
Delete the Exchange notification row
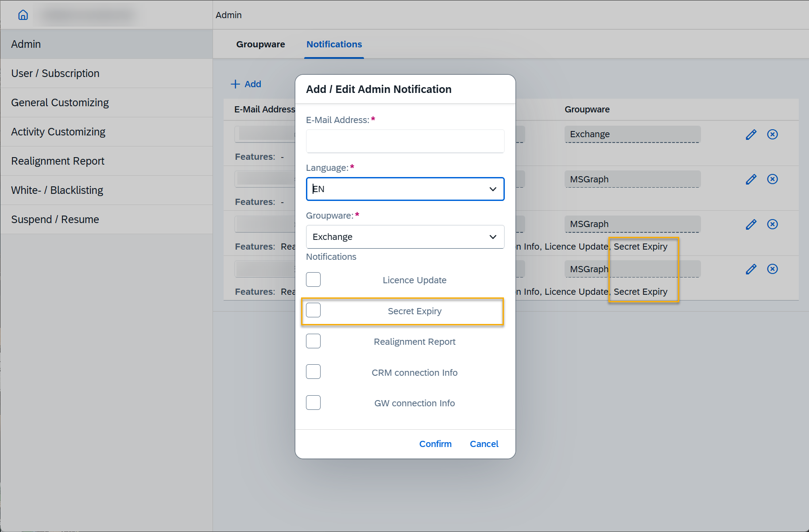(772, 135)
